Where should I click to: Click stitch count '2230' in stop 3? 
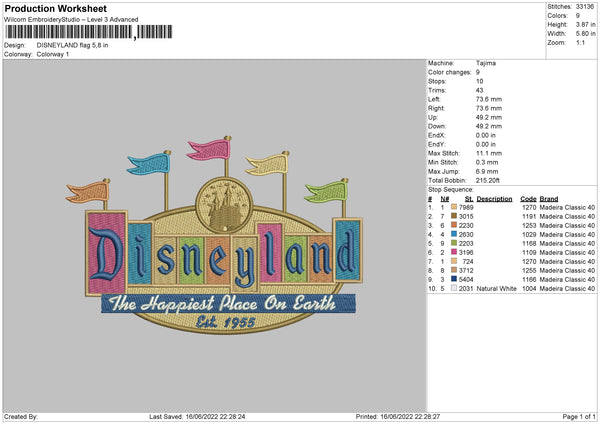466,225
